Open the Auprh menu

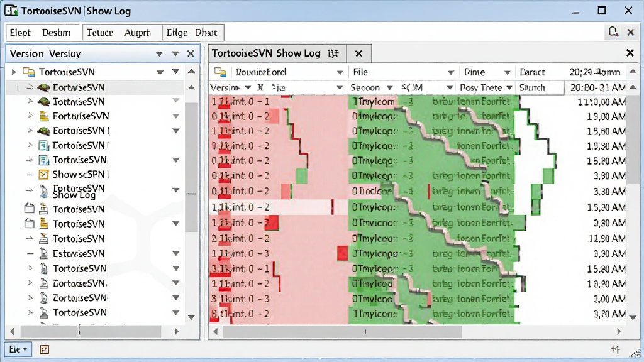tap(138, 33)
